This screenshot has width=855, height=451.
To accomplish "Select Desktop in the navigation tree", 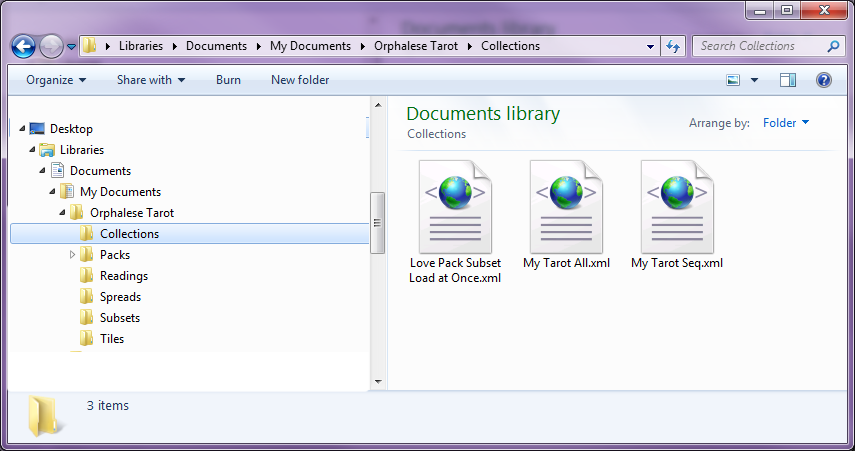I will click(x=71, y=129).
